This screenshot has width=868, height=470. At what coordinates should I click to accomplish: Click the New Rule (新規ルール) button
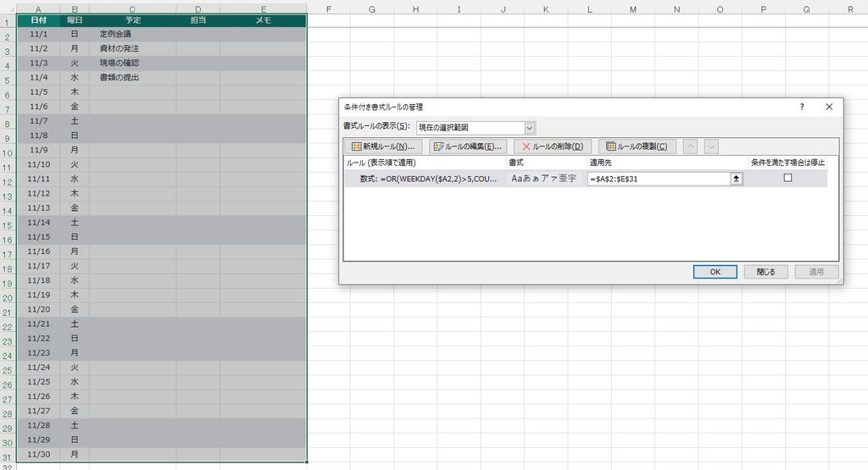pos(383,147)
